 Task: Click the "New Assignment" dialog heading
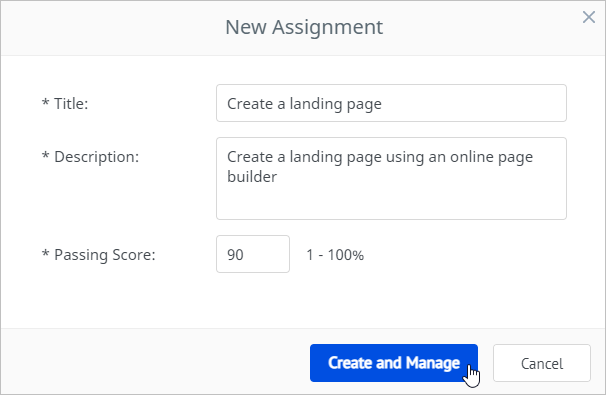[304, 27]
